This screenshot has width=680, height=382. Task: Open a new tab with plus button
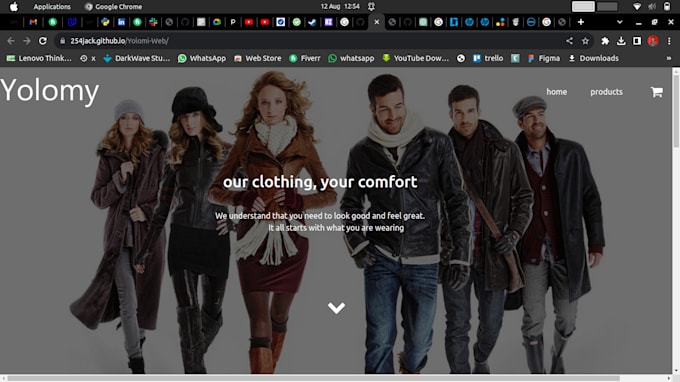581,22
